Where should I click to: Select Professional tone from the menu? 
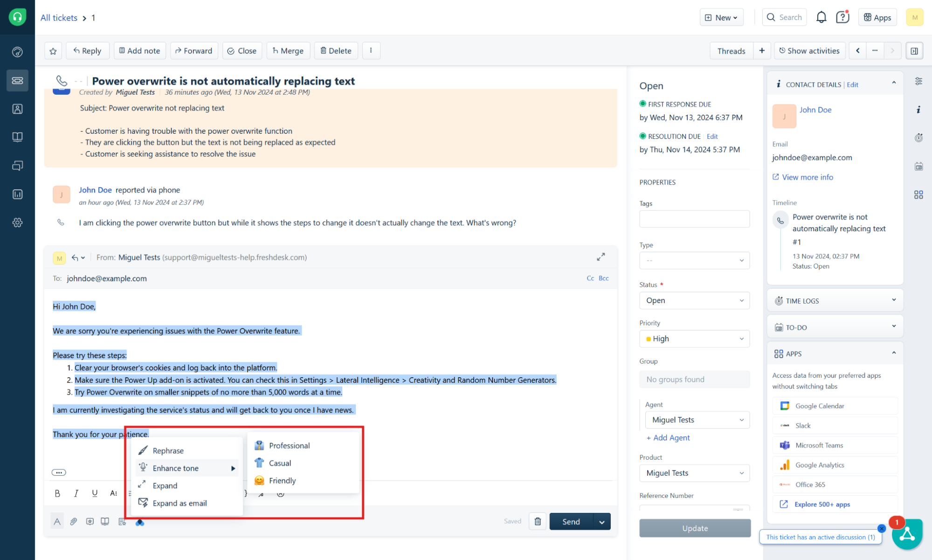289,445
